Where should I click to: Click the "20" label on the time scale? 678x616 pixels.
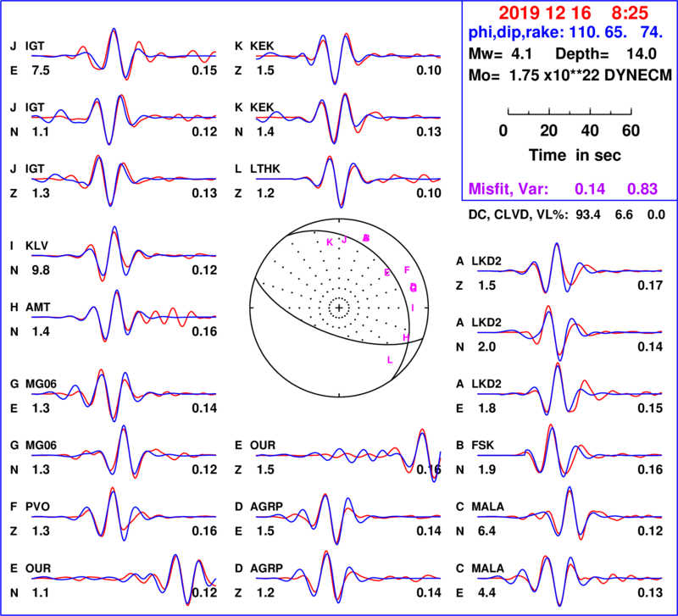point(548,130)
